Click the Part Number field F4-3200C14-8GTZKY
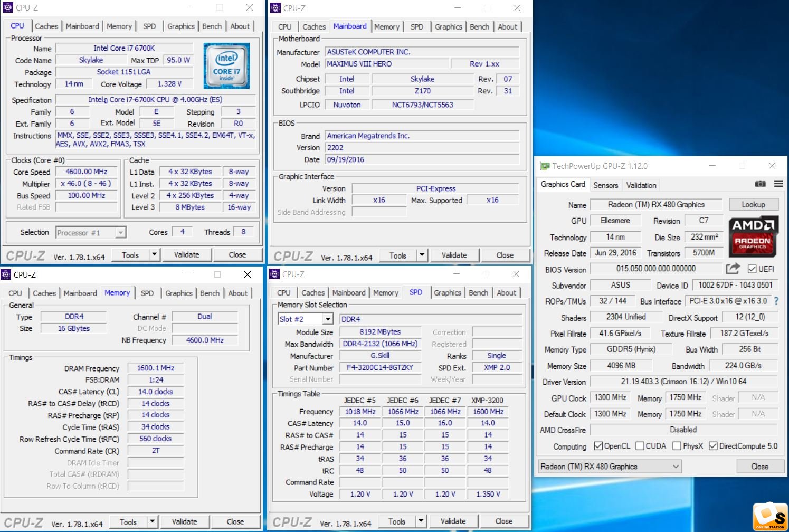Screen dimensions: 789x532 point(380,367)
